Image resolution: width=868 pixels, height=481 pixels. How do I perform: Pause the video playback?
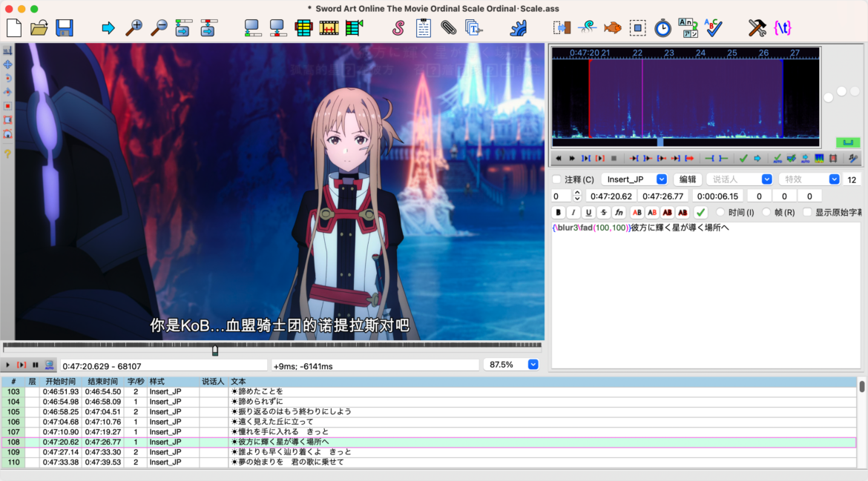(x=36, y=365)
